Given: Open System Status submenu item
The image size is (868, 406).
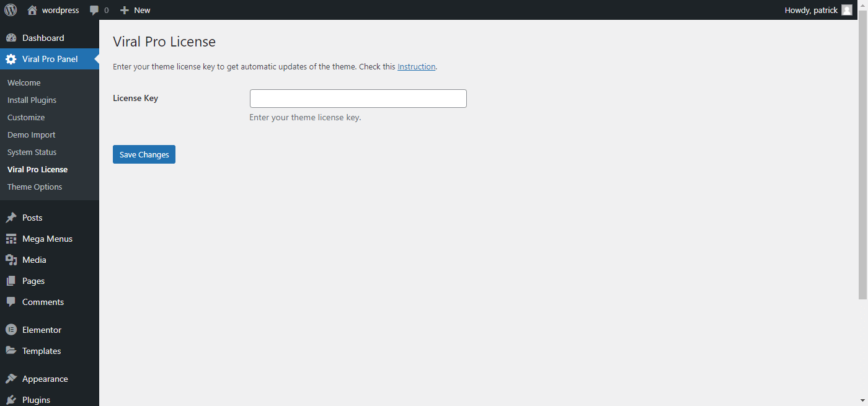Looking at the screenshot, I should tap(32, 152).
